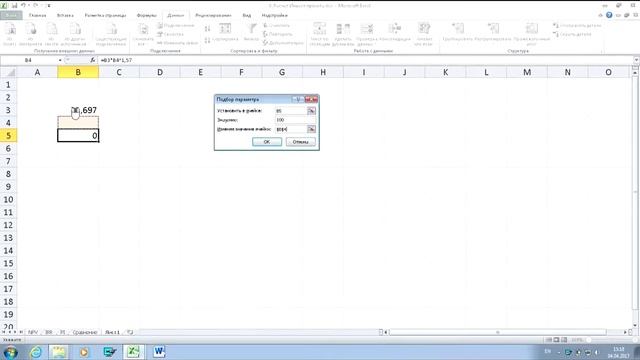Click the Set cell range selector icon

point(311,111)
